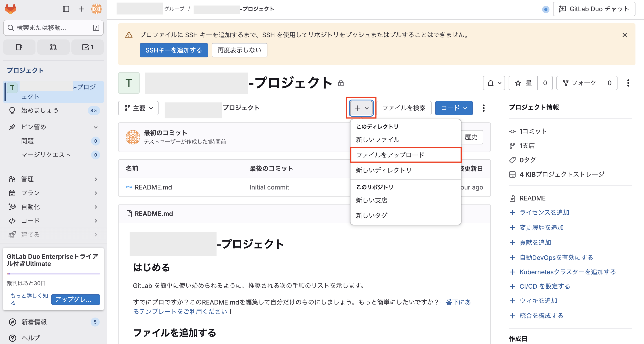This screenshot has width=644, height=344.
Task: Click Kubernetesクラスターを追加する link
Action: (562, 272)
